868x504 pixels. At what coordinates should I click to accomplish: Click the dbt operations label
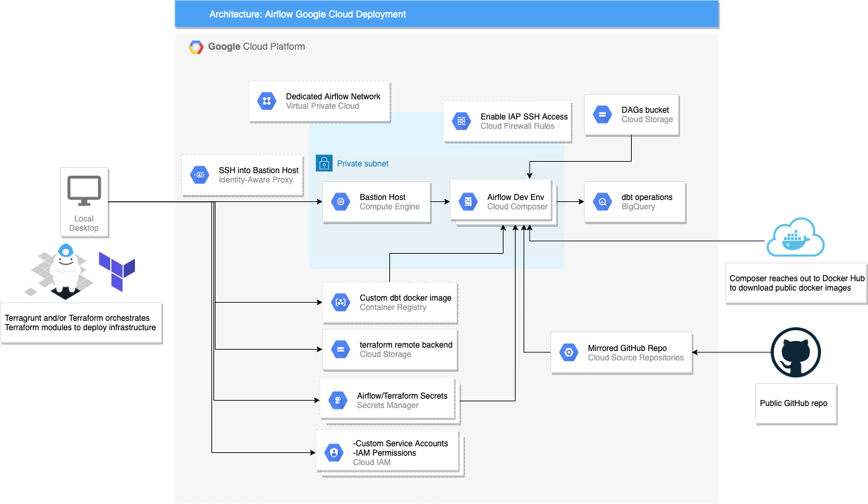coord(647,197)
